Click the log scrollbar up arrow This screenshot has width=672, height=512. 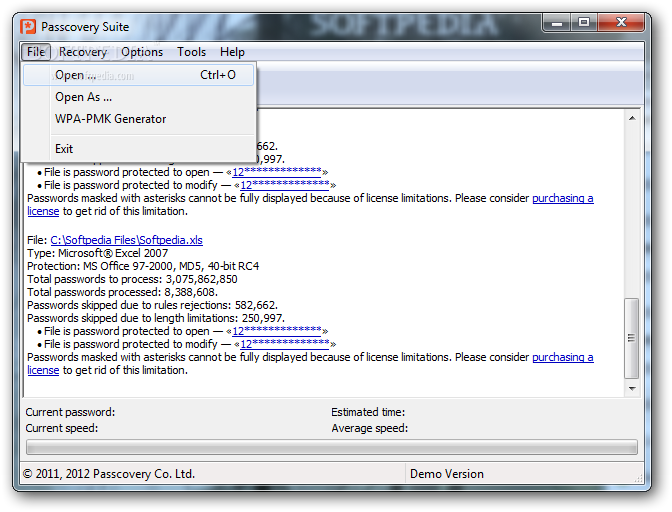point(632,118)
